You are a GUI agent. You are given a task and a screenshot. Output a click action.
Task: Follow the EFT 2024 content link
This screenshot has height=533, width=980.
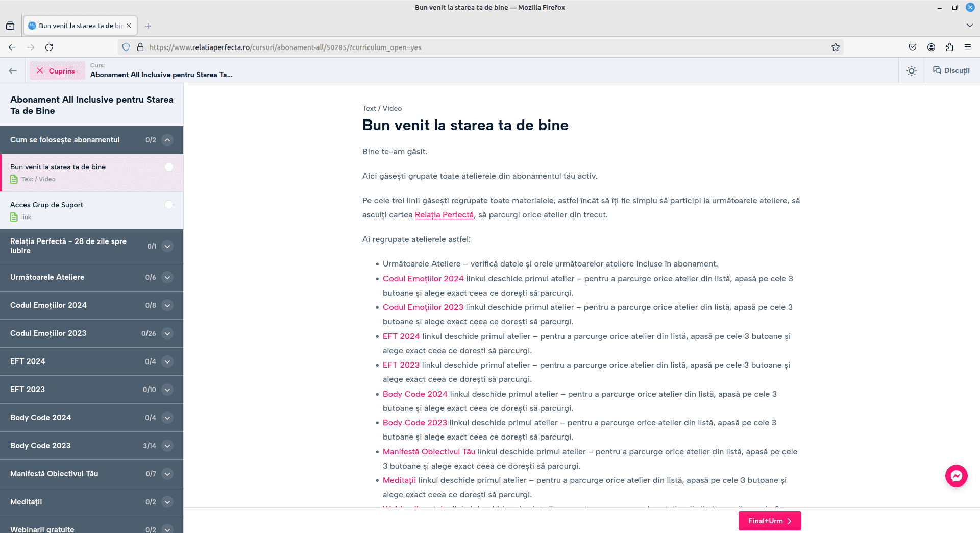pos(401,336)
